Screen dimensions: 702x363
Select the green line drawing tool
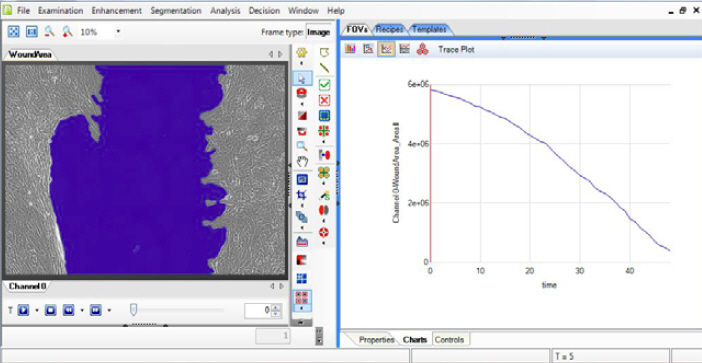325,68
